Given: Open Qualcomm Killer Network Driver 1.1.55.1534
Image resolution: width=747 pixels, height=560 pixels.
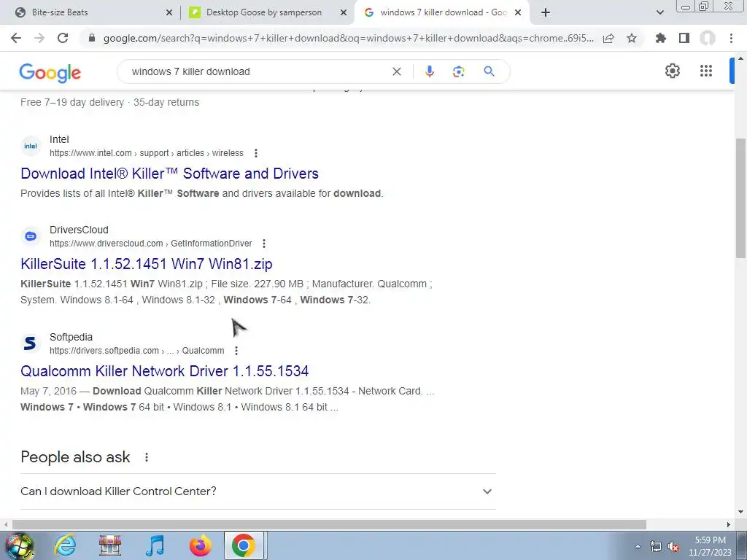Looking at the screenshot, I should [x=165, y=371].
